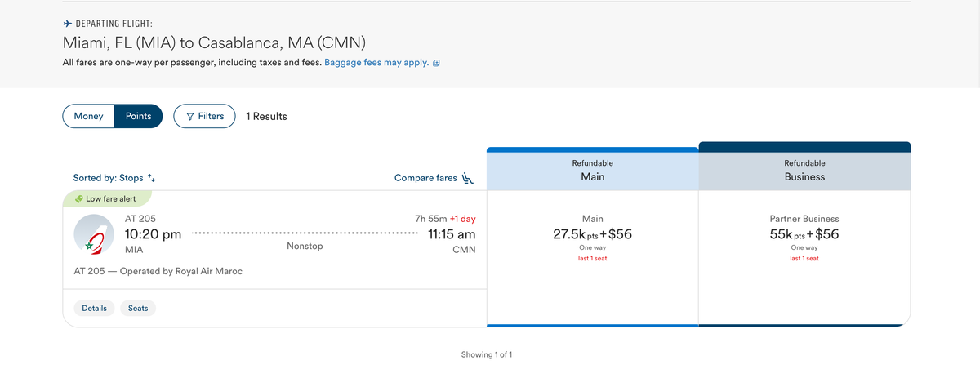The width and height of the screenshot is (980, 378).
Task: Click the external link icon beside baggage fees
Action: pos(437,63)
